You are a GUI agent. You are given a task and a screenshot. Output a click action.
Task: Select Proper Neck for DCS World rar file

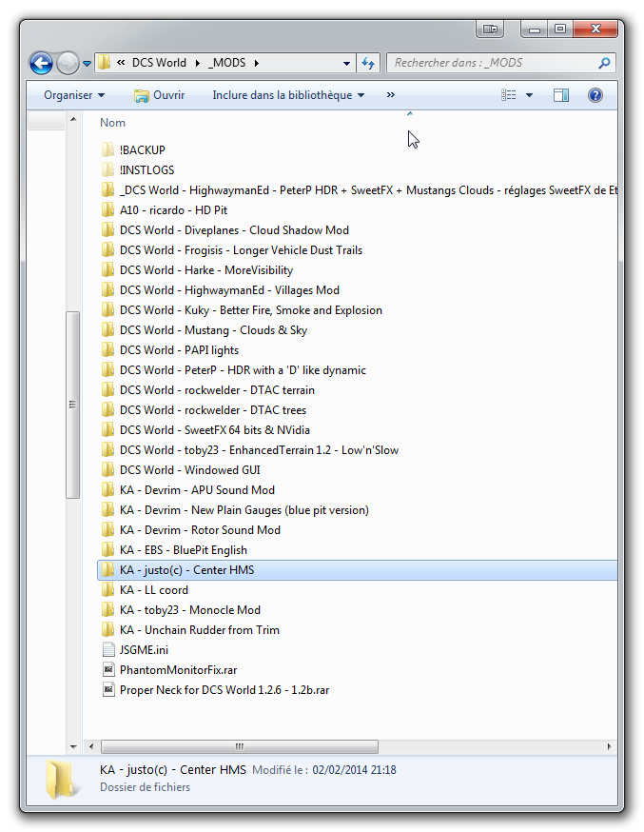tap(215, 690)
